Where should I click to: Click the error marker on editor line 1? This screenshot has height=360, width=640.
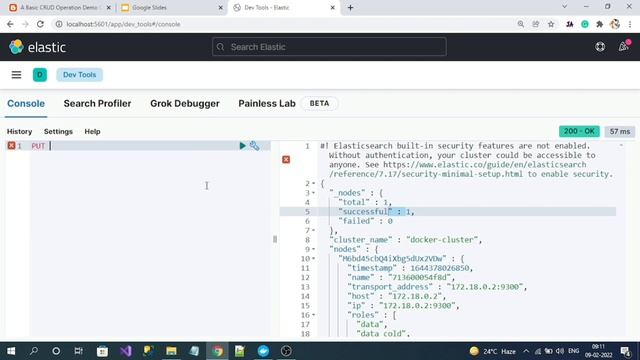coord(11,146)
